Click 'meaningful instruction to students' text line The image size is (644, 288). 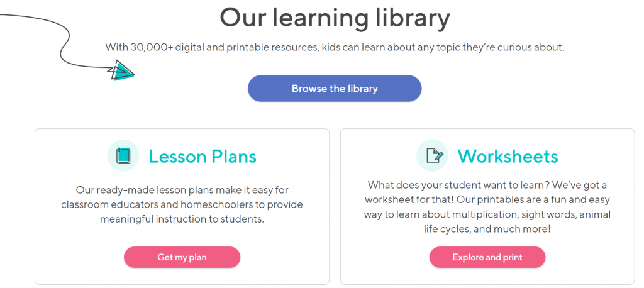[x=182, y=219]
